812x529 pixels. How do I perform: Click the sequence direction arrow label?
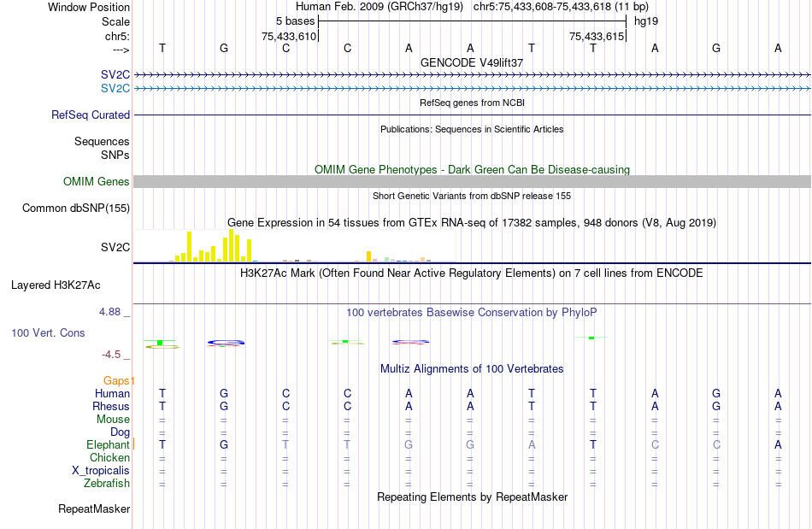pyautogui.click(x=121, y=50)
